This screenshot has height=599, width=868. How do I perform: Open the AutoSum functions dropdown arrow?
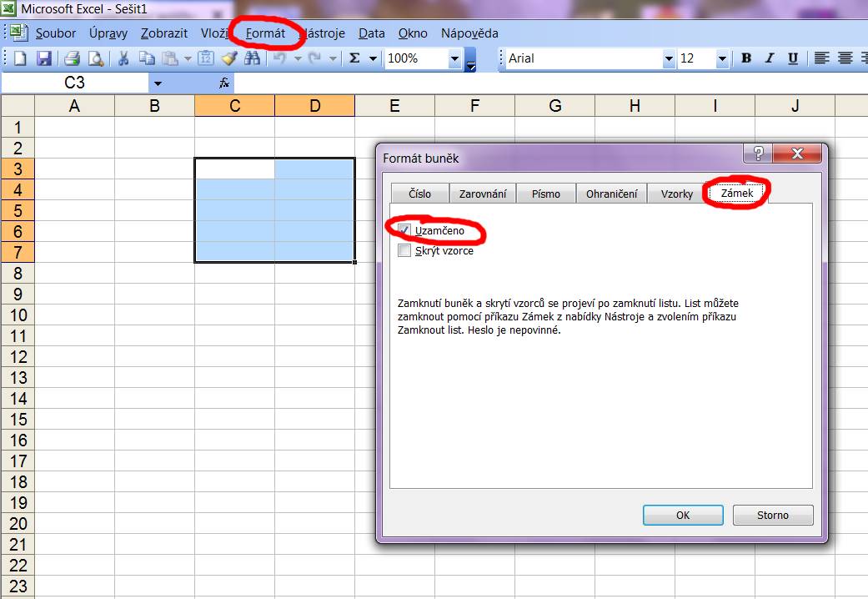coord(373,58)
